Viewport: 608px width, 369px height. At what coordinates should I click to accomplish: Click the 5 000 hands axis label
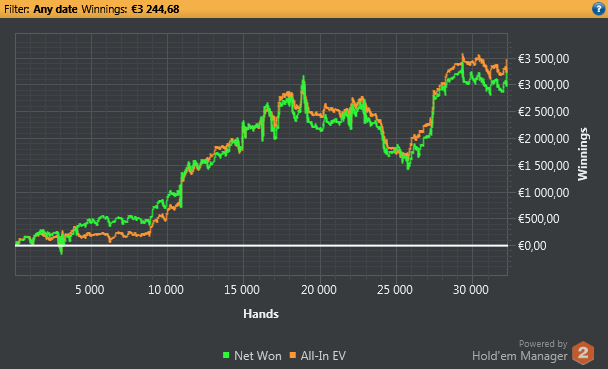[90, 290]
